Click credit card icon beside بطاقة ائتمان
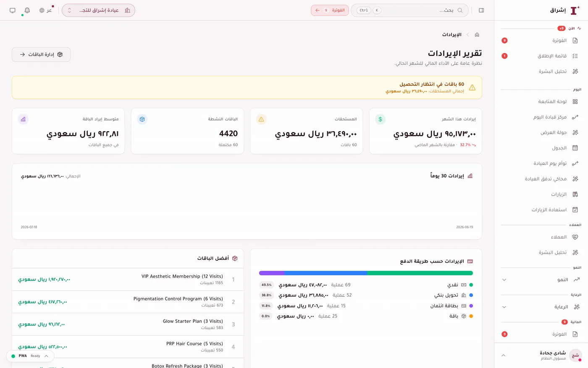588x368 pixels. click(x=464, y=306)
